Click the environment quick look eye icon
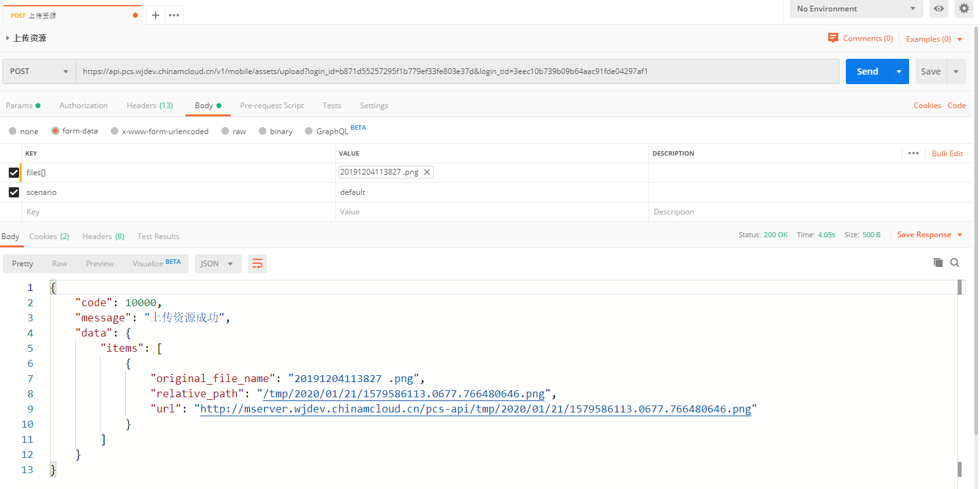Viewport: 980px width, 489px height. point(939,9)
